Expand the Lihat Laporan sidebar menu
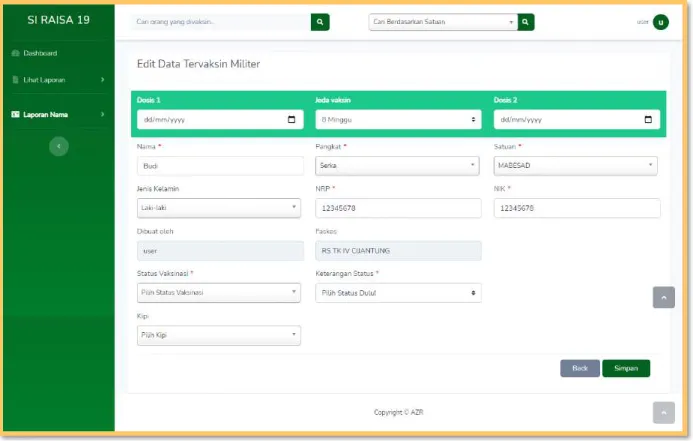The width and height of the screenshot is (693, 441). click(x=58, y=80)
